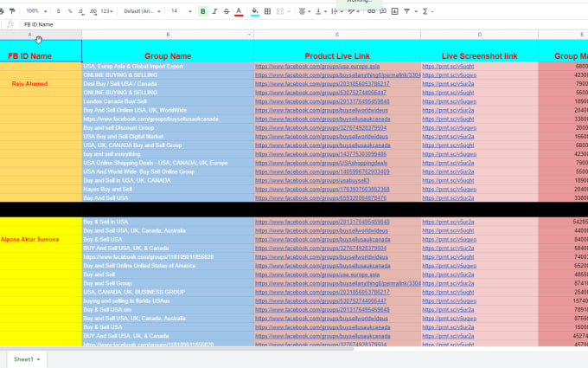Open the USAshoppingdeals group link
The width and height of the screenshot is (588, 368).
coord(322,163)
